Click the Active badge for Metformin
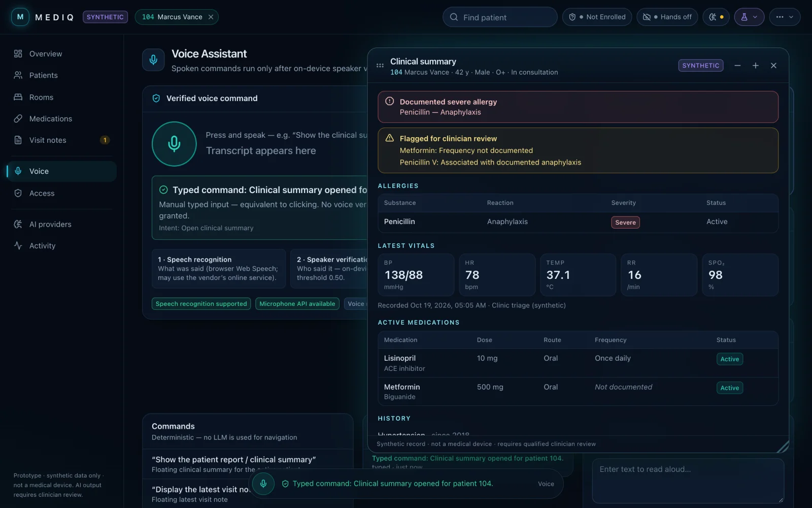812x508 pixels. [730, 388]
